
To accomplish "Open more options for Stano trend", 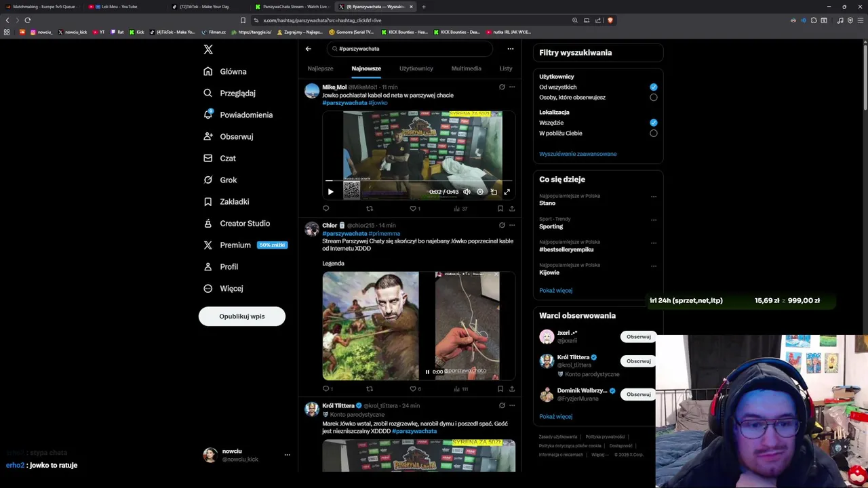I will click(x=654, y=197).
